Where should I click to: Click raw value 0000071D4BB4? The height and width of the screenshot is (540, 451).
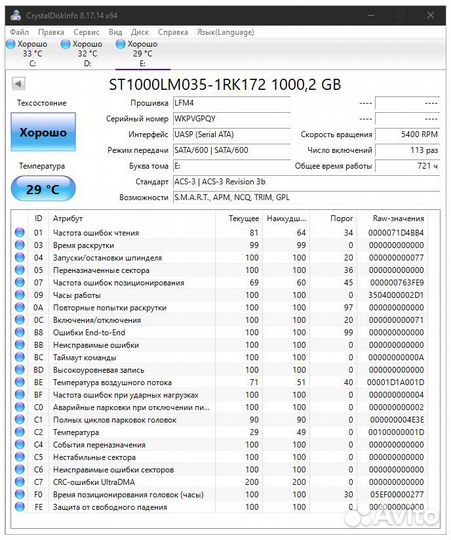click(396, 233)
